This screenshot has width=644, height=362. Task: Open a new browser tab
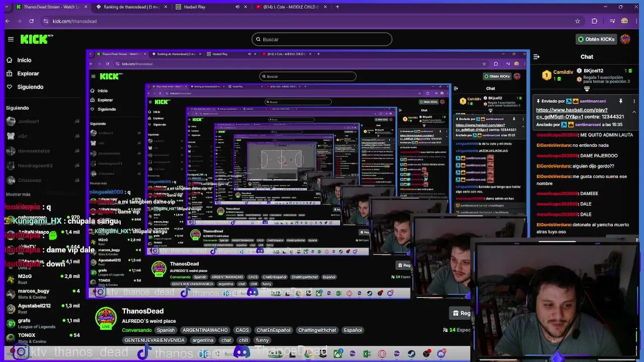pyautogui.click(x=337, y=7)
